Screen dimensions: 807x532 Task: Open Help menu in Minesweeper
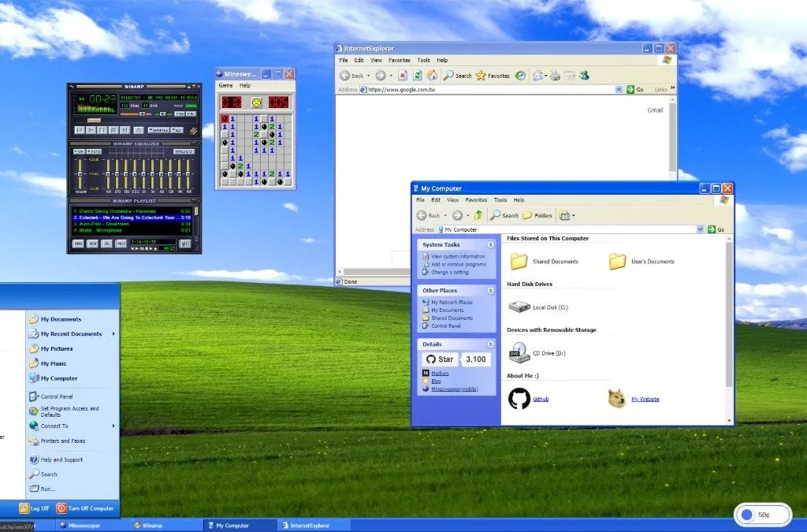point(245,85)
